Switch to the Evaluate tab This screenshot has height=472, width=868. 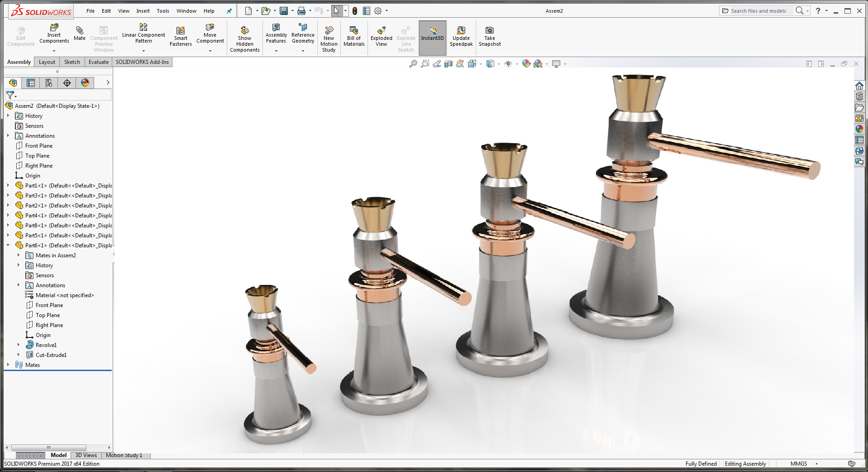pos(98,62)
